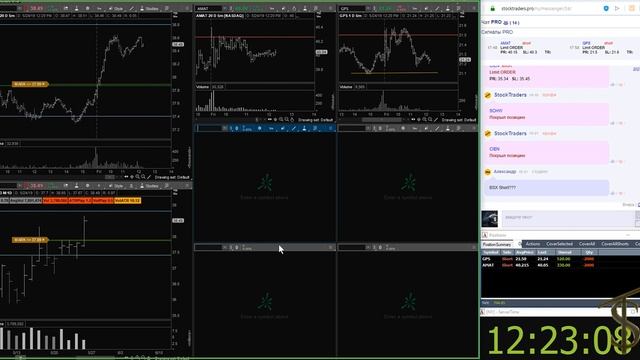Sort positions by the Qty column header
The image size is (640, 360).
tap(589, 253)
